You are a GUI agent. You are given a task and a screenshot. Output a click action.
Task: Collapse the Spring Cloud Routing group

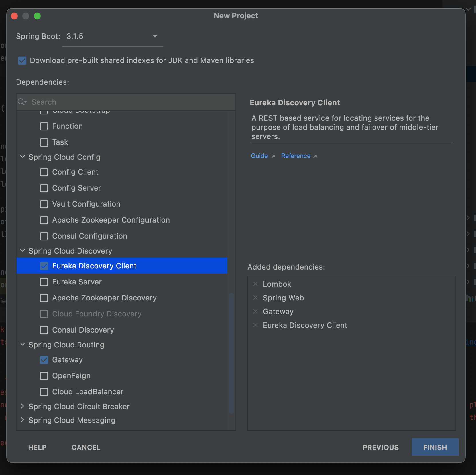(23, 344)
